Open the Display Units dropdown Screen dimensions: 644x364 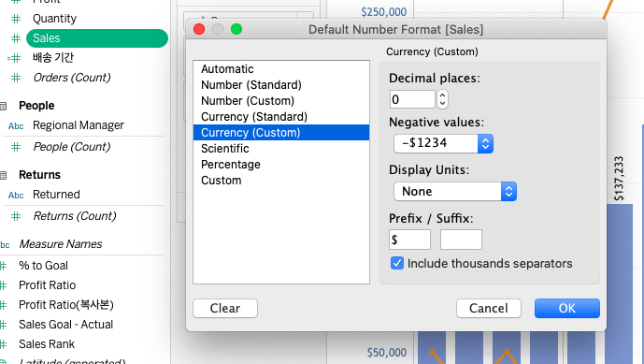click(454, 191)
